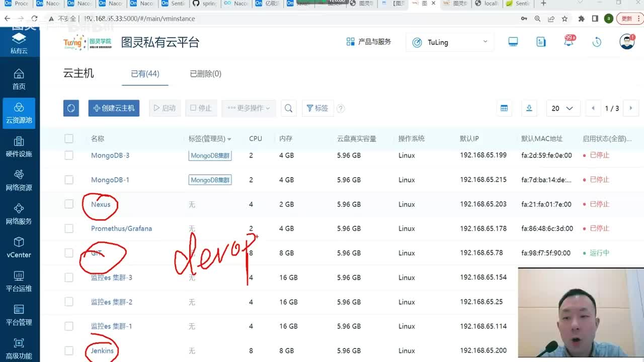
Task: Open the MongoDB-3 host link
Action: 110,155
